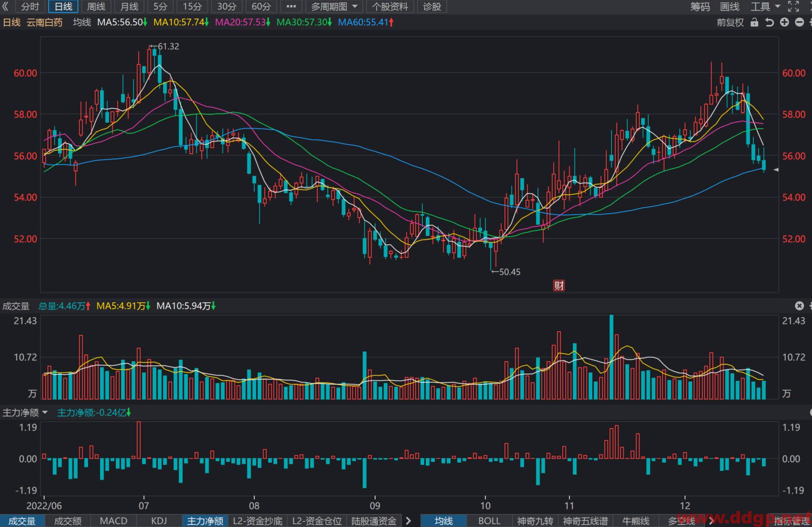
Task: Select the 神奇九转 overlay tab
Action: (x=535, y=521)
